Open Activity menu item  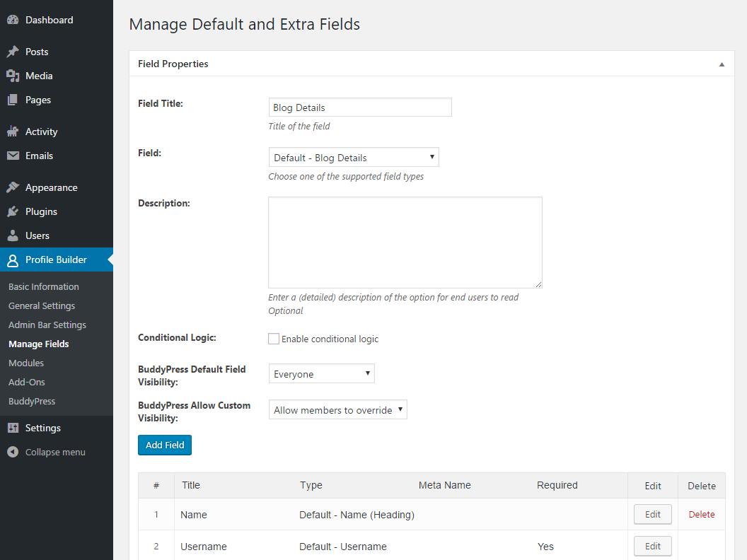pyautogui.click(x=57, y=132)
